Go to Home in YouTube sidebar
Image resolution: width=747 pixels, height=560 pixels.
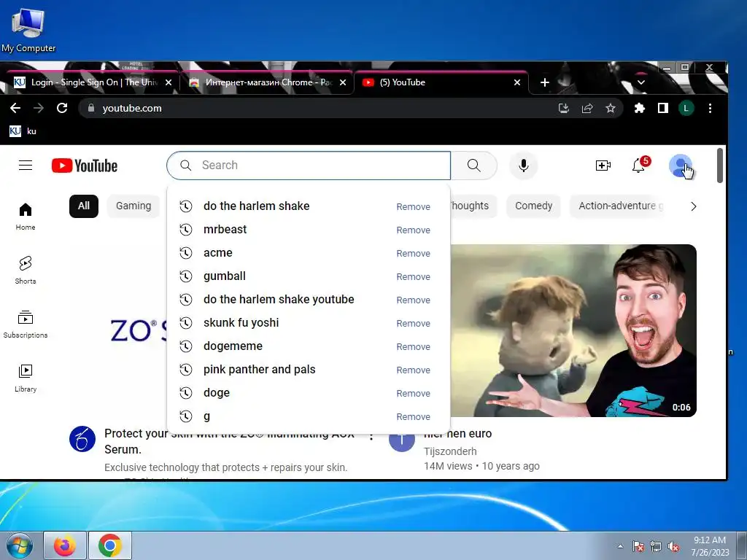(x=26, y=217)
